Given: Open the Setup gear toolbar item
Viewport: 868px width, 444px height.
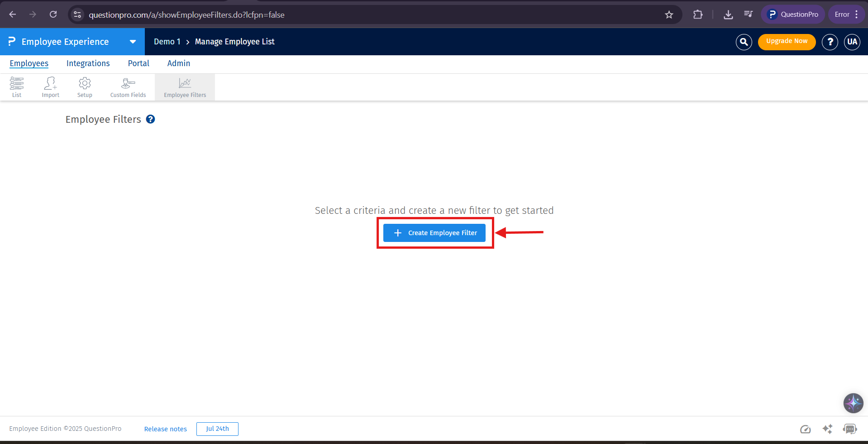Looking at the screenshot, I should coord(85,87).
